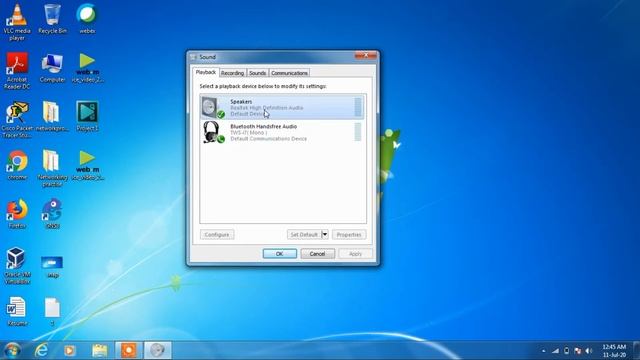Open the GNS3 desktop shortcut
The width and height of the screenshot is (640, 360).
pyautogui.click(x=52, y=213)
